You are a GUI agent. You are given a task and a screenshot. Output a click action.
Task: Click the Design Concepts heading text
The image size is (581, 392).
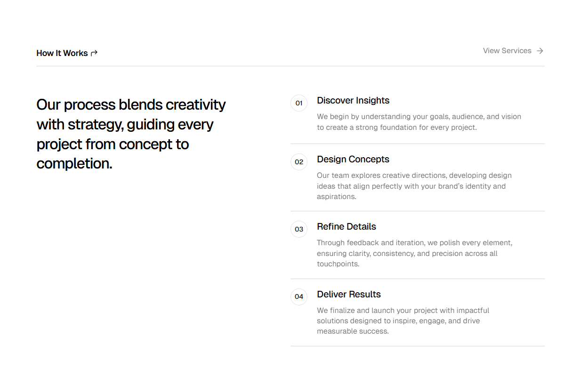[353, 159]
